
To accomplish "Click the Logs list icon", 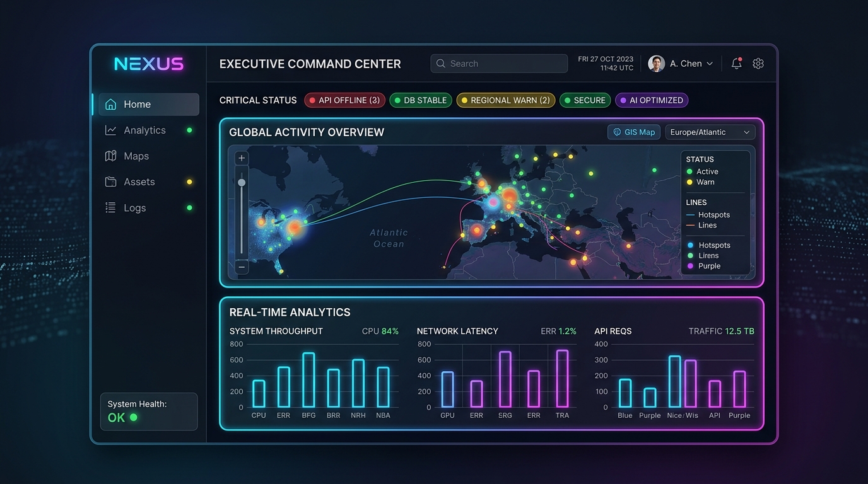I will coord(111,208).
